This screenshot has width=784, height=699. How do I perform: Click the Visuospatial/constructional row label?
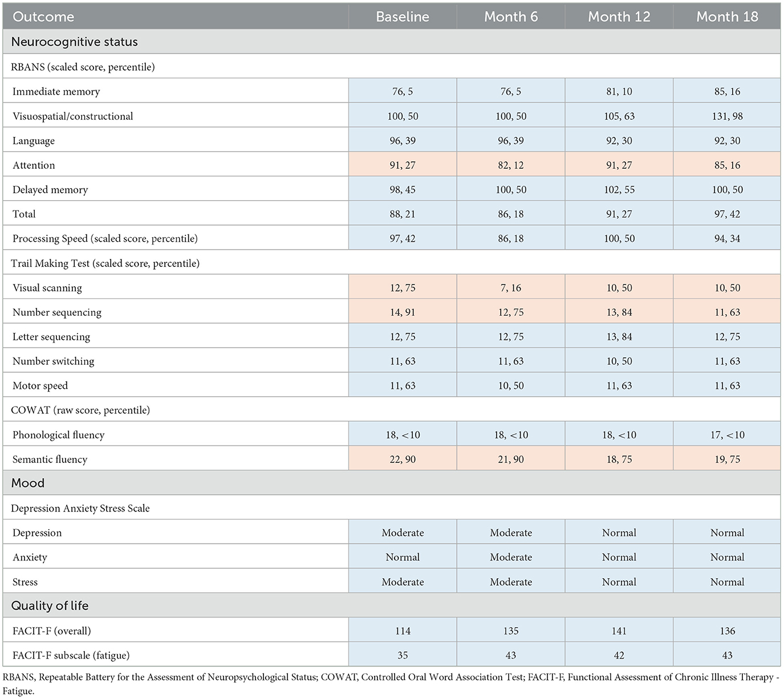pos(72,116)
